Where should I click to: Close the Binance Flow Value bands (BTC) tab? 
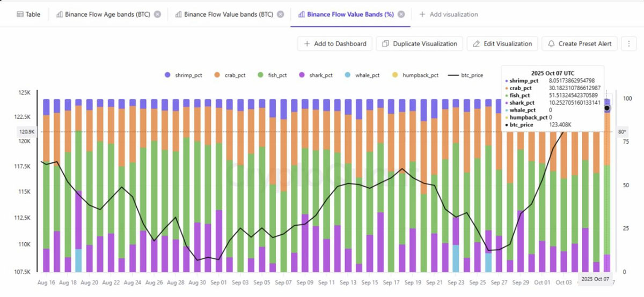click(x=281, y=14)
